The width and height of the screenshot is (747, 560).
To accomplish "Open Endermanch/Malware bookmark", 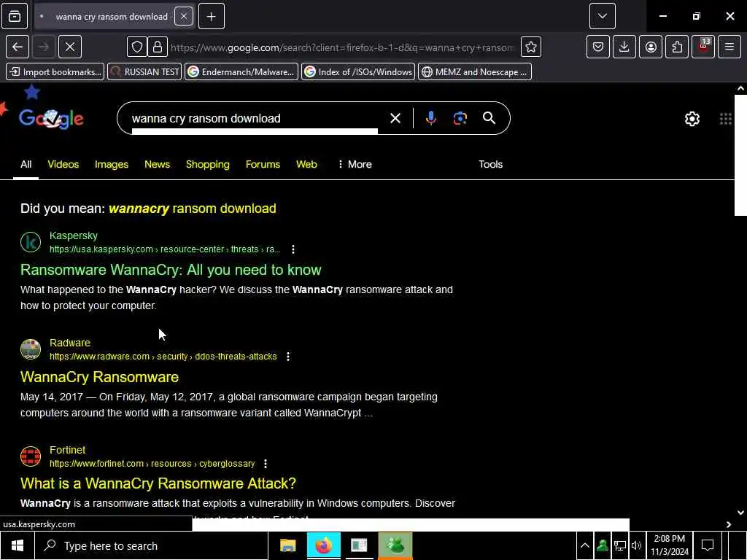I will (x=241, y=72).
